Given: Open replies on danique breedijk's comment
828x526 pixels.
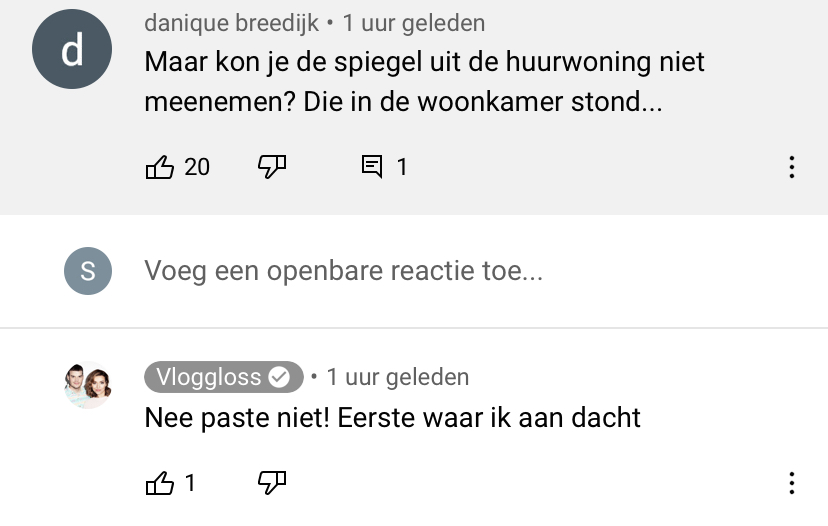Looking at the screenshot, I should [x=372, y=167].
